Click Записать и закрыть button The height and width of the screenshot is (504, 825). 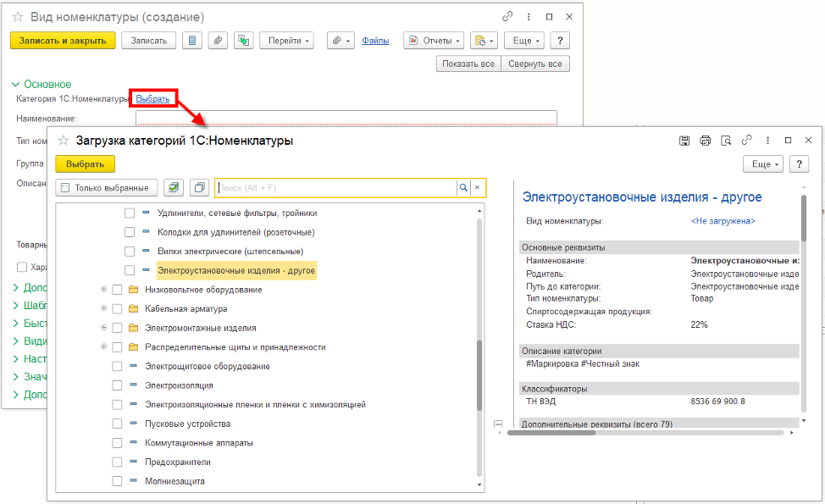coord(63,41)
